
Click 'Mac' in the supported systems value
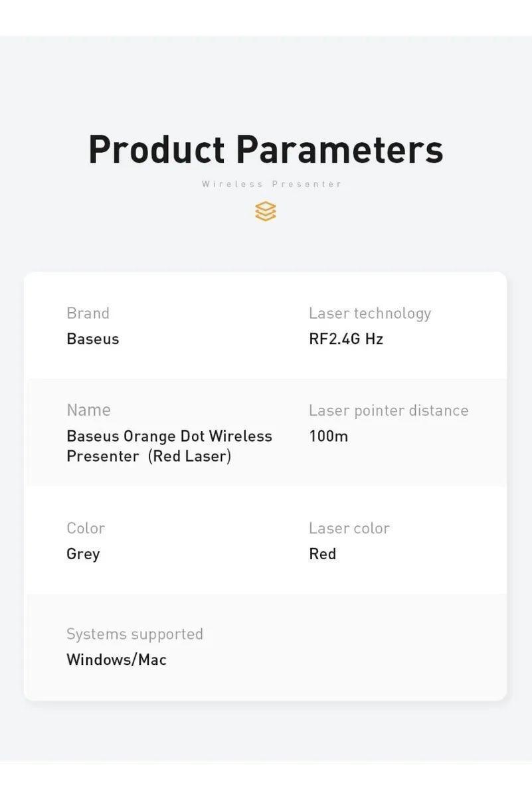tap(152, 660)
